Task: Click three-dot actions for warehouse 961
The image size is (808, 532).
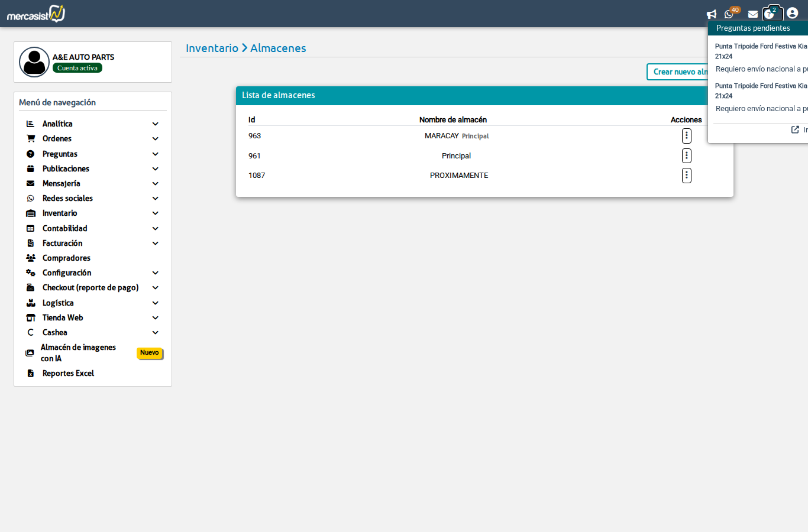Action: [x=686, y=155]
